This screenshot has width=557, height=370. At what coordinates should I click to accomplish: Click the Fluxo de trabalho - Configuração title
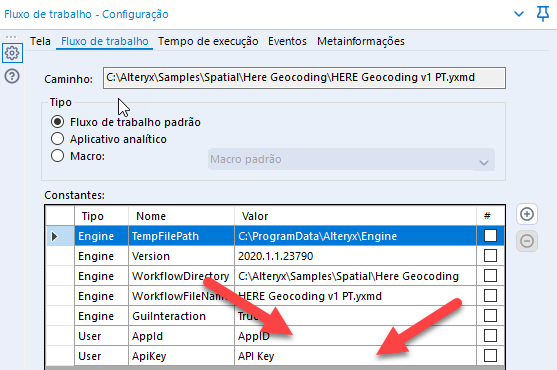coord(86,14)
